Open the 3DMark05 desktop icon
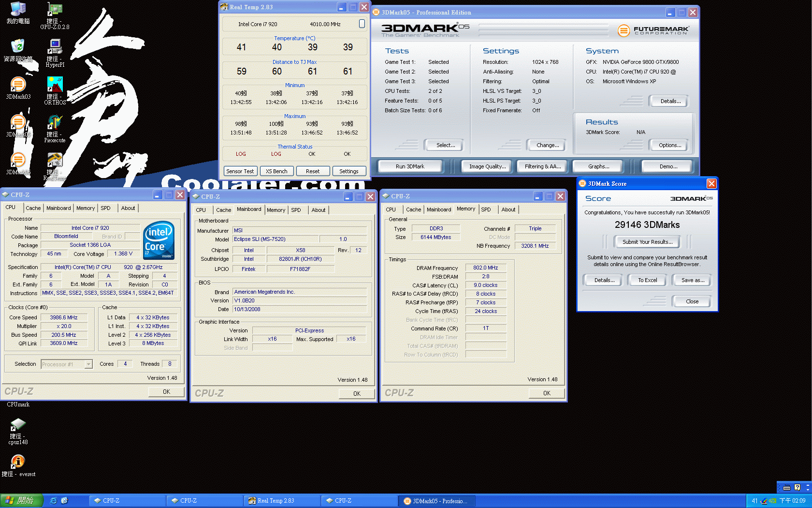The width and height of the screenshot is (812, 508). click(18, 126)
